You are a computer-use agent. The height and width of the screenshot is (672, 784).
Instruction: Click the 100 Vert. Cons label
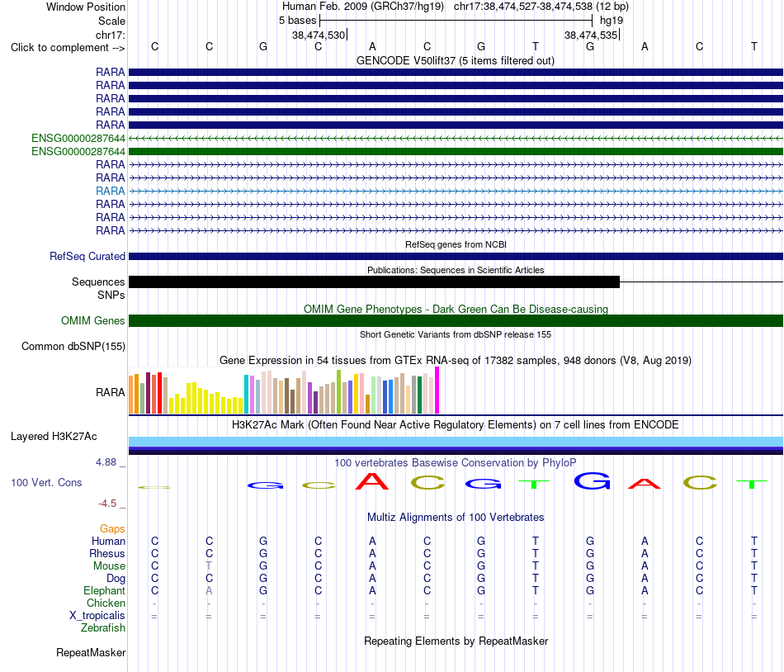(46, 482)
